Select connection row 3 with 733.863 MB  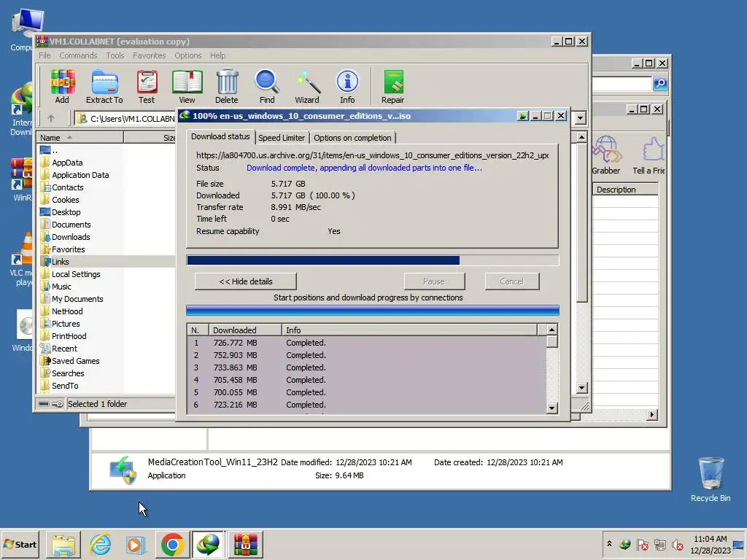tap(367, 367)
